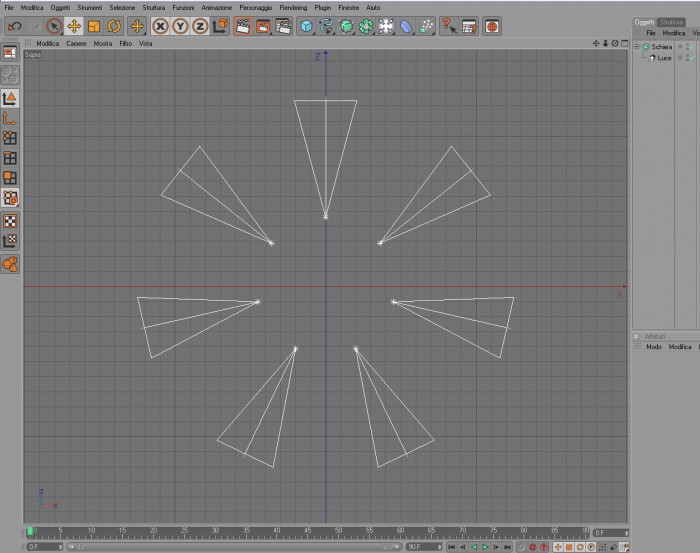
Task: Open the Animazione menu
Action: pyautogui.click(x=217, y=8)
